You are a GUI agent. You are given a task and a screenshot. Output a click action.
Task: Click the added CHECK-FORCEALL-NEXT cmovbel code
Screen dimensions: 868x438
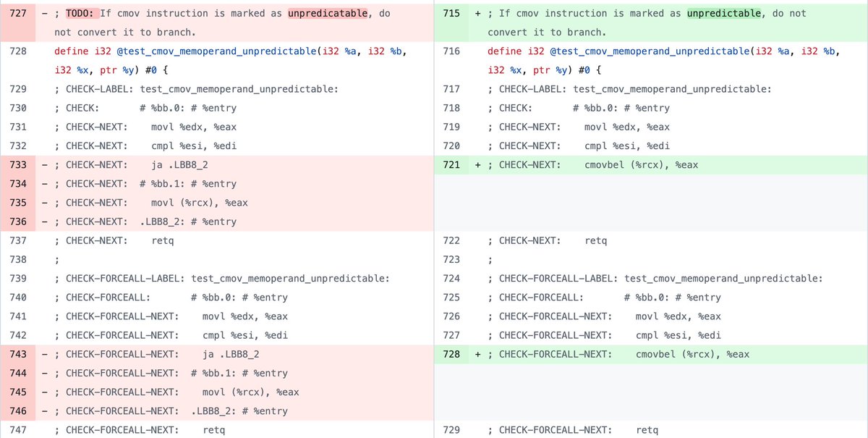point(692,354)
